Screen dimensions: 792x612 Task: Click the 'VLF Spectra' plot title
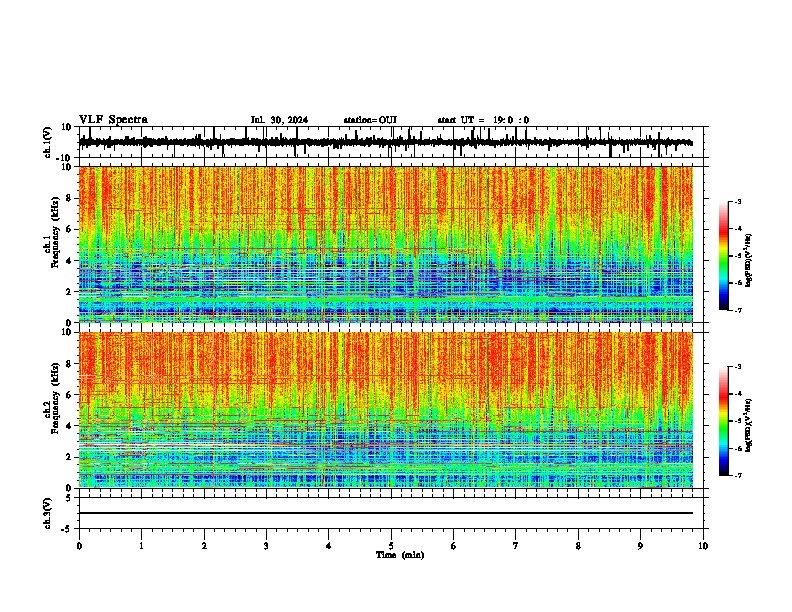click(113, 120)
